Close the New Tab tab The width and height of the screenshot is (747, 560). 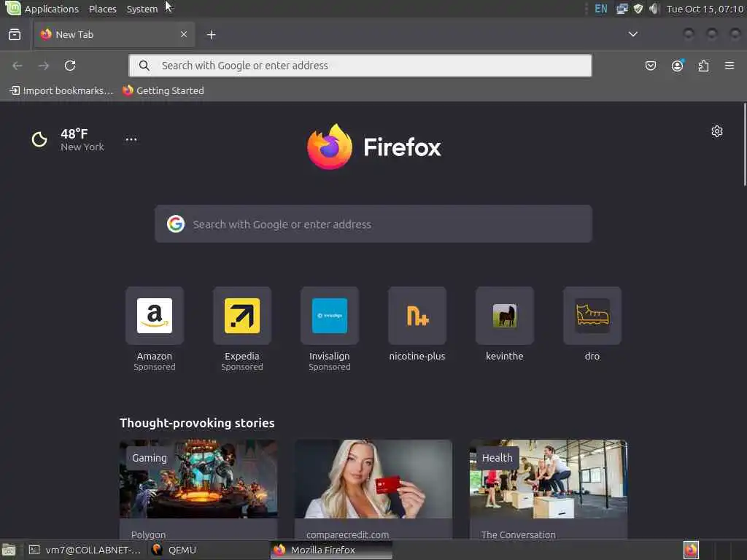pyautogui.click(x=184, y=34)
